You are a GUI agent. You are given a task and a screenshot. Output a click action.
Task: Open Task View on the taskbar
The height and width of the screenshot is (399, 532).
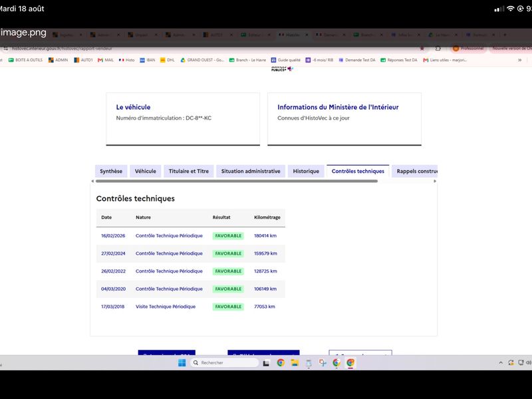pyautogui.click(x=266, y=363)
